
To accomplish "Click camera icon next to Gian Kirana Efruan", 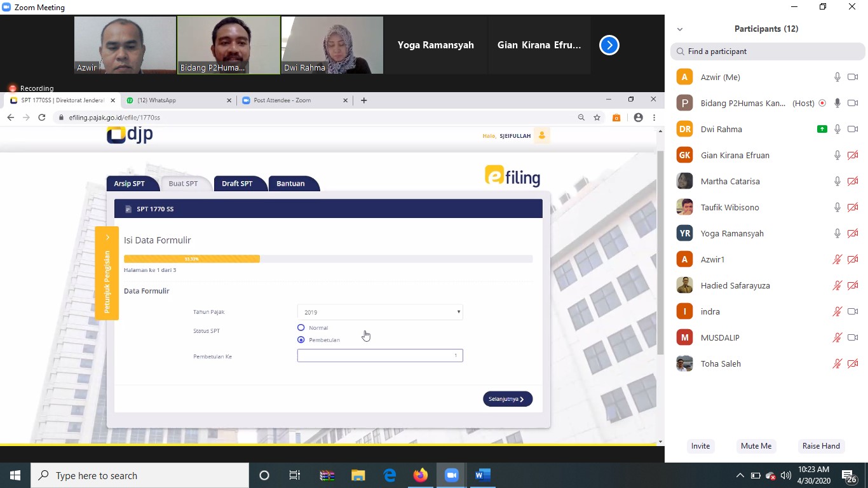I will click(x=853, y=155).
